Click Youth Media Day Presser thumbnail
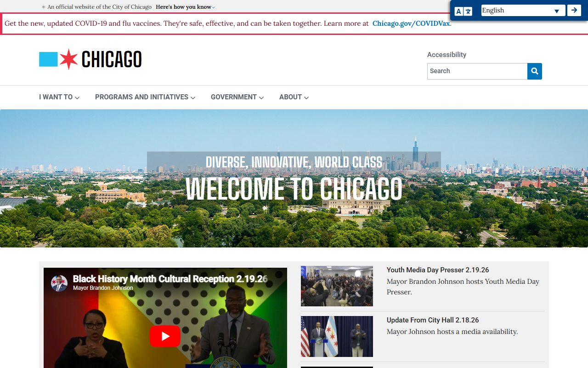588x368 pixels. pos(337,286)
